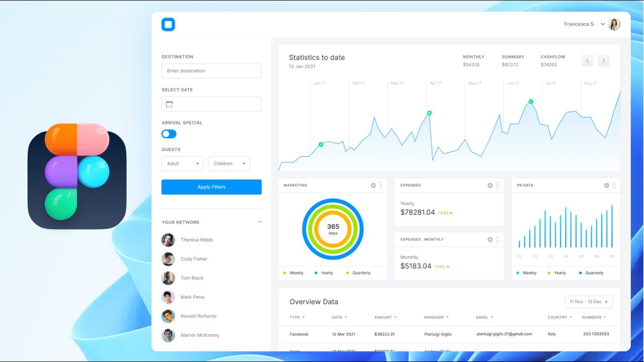Click the Facebook row type cell
This screenshot has width=644, height=362.
[299, 334]
